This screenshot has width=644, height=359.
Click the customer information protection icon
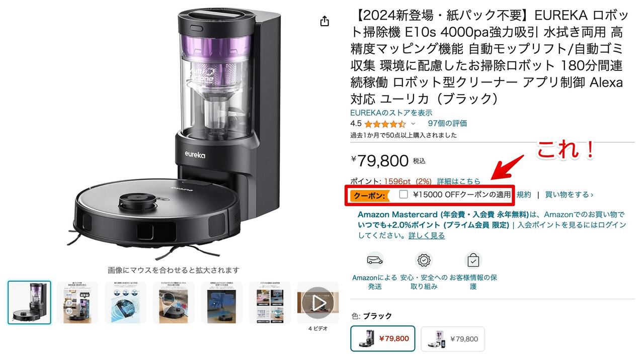click(x=473, y=260)
